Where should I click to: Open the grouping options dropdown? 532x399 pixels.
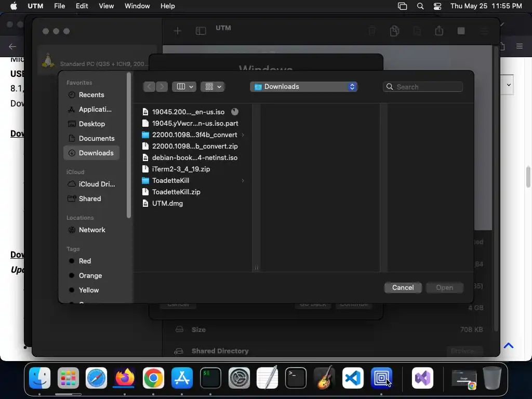tap(212, 87)
